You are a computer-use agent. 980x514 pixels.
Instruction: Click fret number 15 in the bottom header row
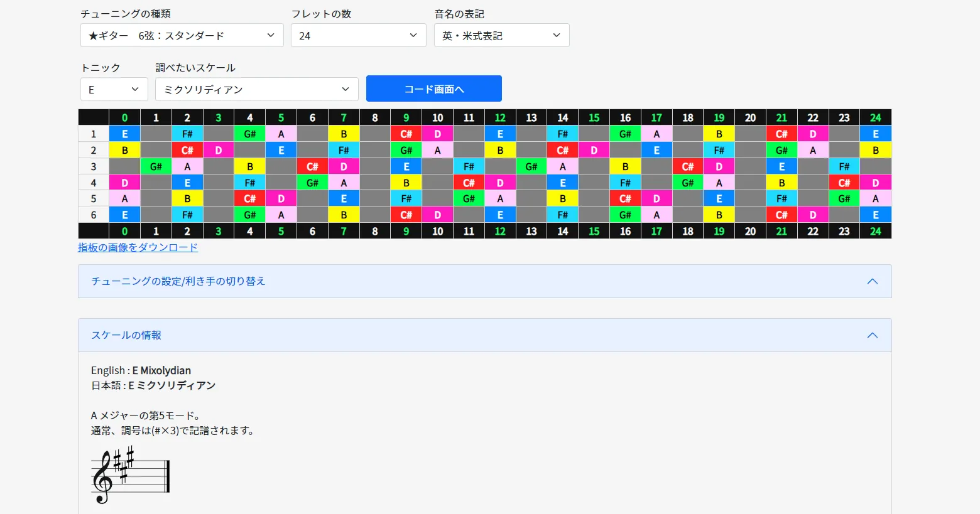point(594,231)
